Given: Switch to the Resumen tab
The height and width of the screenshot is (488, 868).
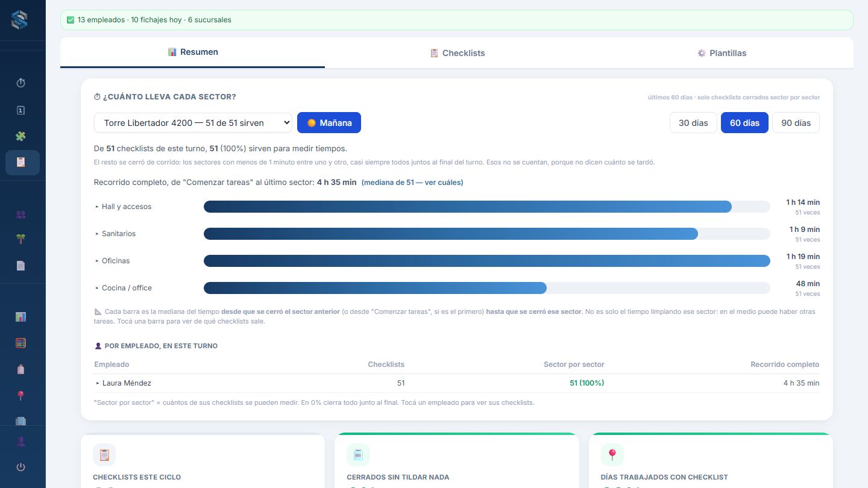Looking at the screenshot, I should [193, 52].
